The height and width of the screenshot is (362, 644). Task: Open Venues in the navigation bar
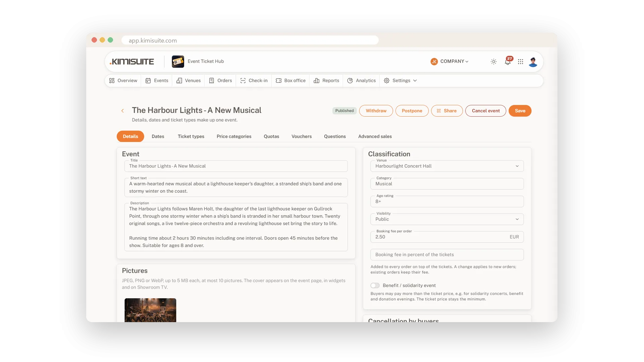click(189, 81)
